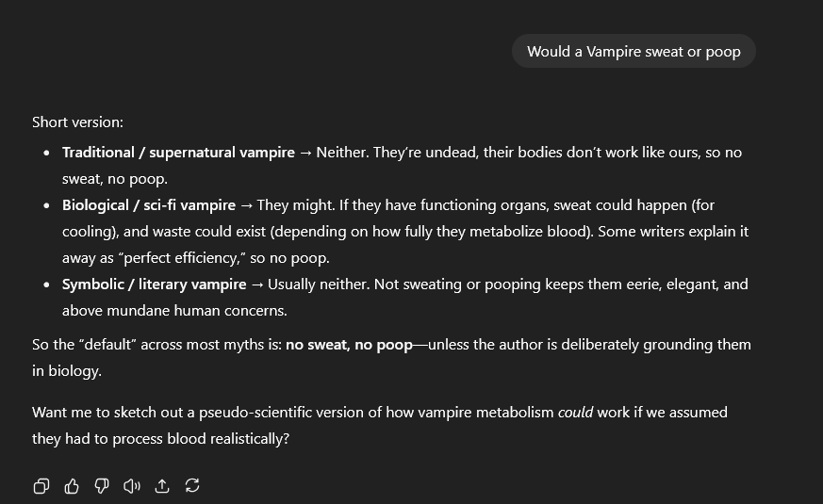Image resolution: width=823 pixels, height=504 pixels.
Task: Click the user message bubble
Action: 634,52
